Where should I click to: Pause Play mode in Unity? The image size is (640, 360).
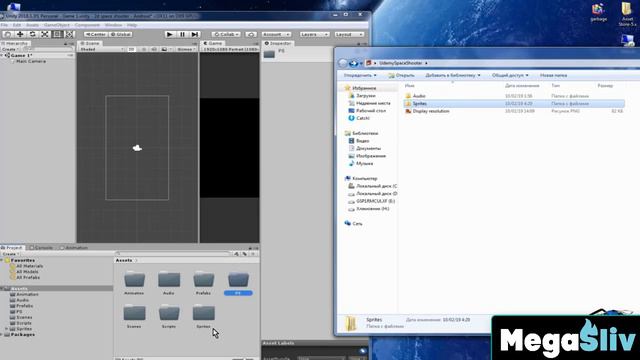[182, 34]
